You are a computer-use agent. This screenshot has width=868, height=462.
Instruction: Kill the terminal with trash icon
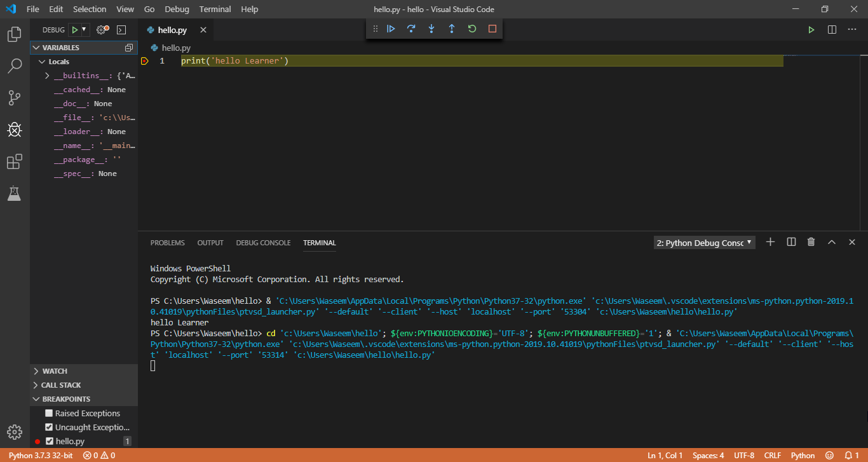(811, 242)
